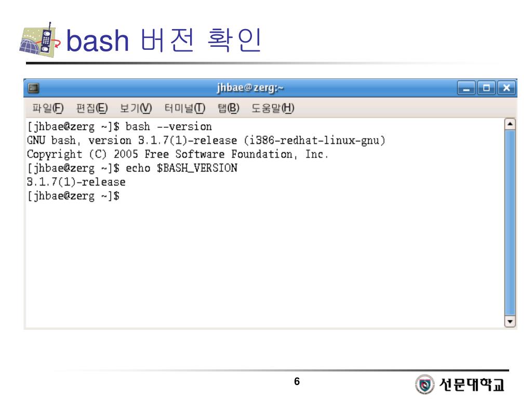Click the 선문대학교 university emblem
Viewport: 532px width, 399px height.
tap(424, 384)
